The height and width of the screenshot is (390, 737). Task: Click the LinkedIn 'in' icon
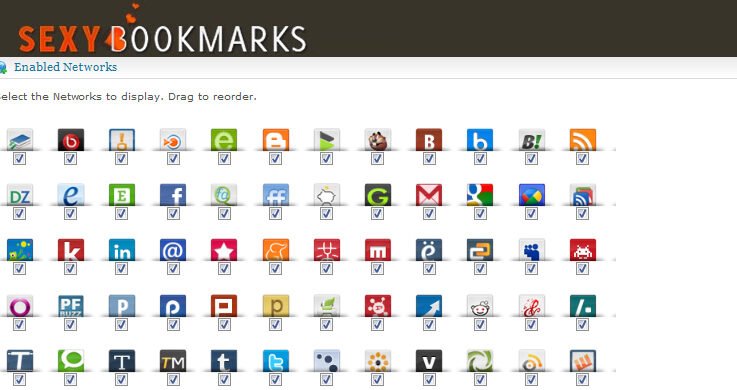[x=122, y=250]
